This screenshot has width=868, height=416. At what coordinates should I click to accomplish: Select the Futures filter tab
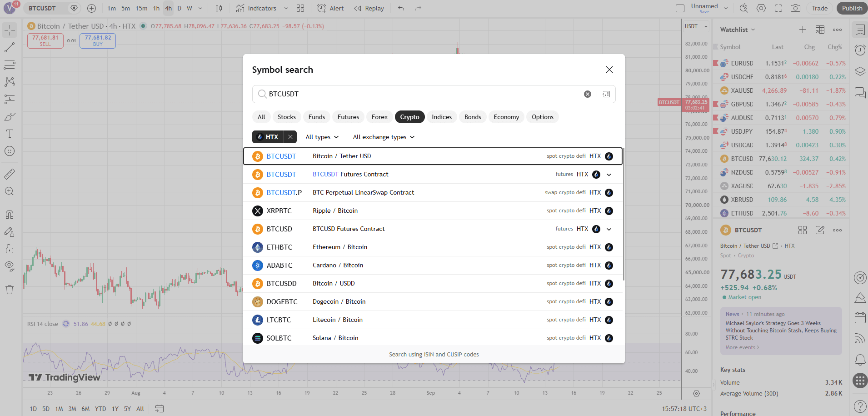(348, 117)
